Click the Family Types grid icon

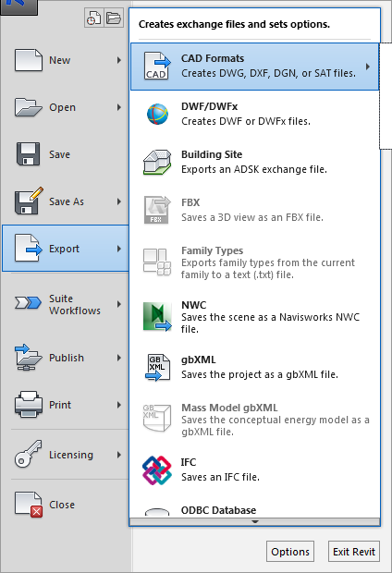[x=157, y=262]
